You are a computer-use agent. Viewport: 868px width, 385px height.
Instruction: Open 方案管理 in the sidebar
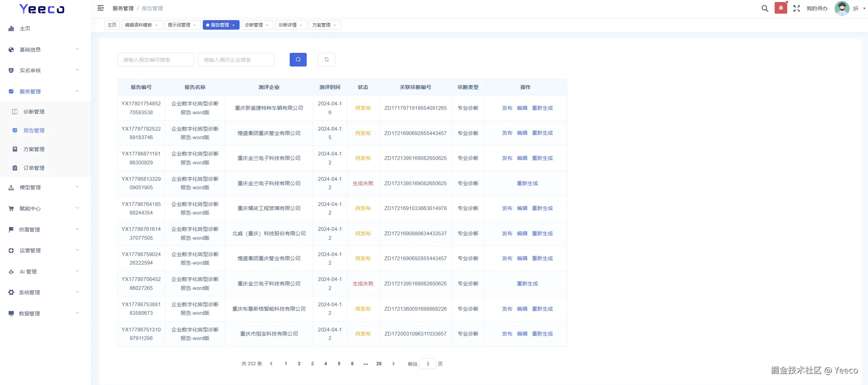click(34, 149)
